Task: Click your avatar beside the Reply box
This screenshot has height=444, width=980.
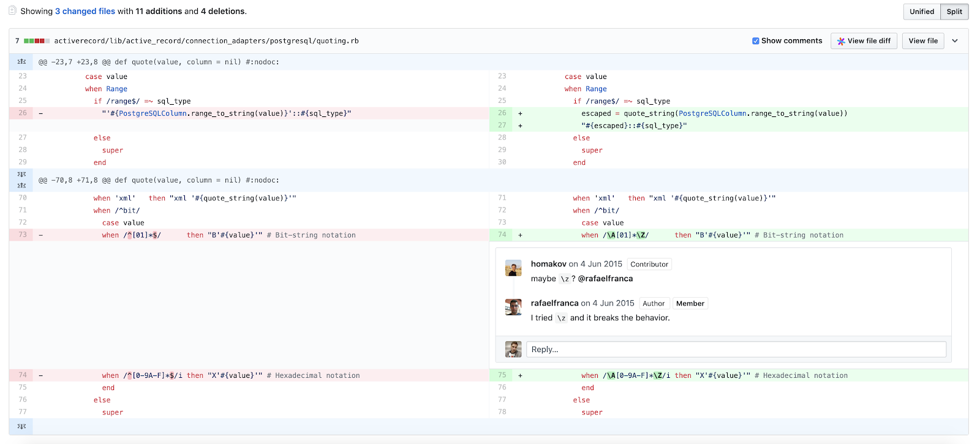Action: click(513, 349)
